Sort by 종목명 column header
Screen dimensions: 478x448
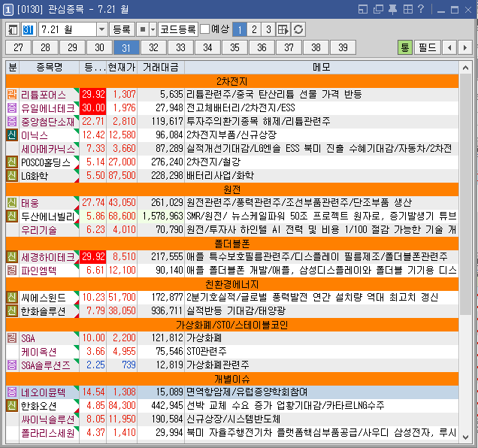(x=50, y=67)
